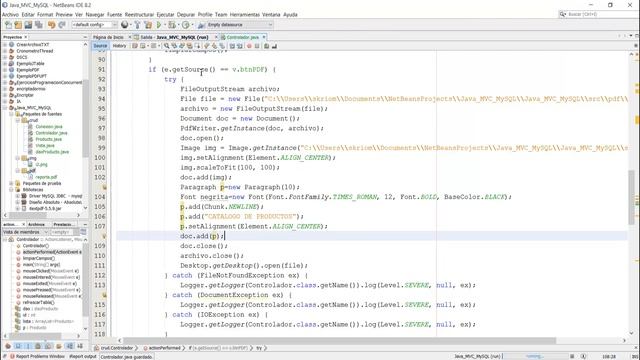Select itextpdf-5.5.9.jar library entry
Screen dimensions: 640x360
click(45, 209)
